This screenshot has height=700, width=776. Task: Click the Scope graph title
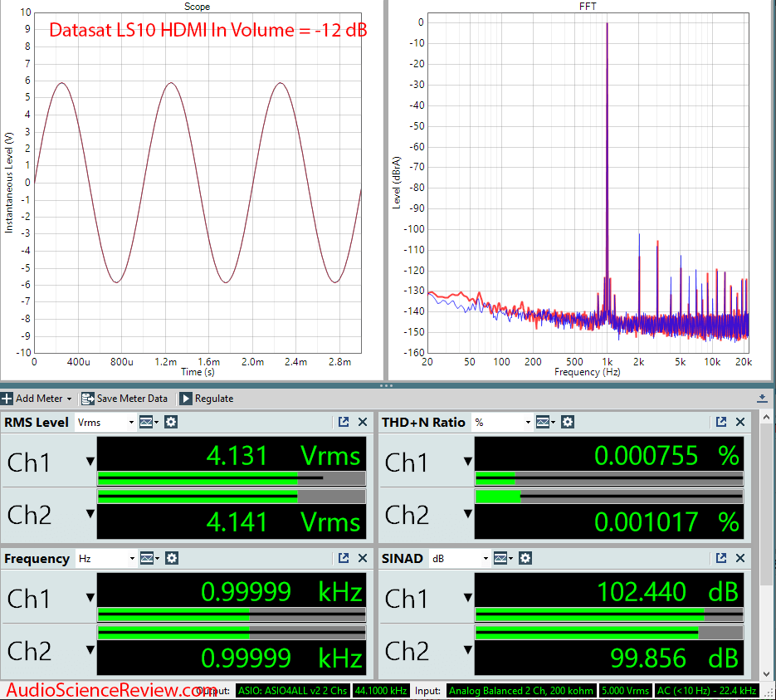tap(197, 7)
